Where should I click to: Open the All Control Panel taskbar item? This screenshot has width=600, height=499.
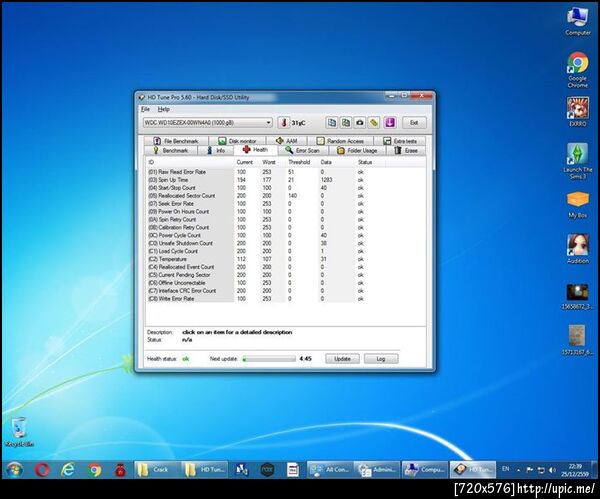click(x=330, y=470)
